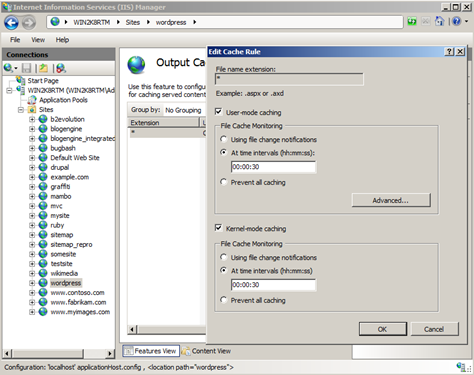Collapse the Sites tree node

point(21,110)
